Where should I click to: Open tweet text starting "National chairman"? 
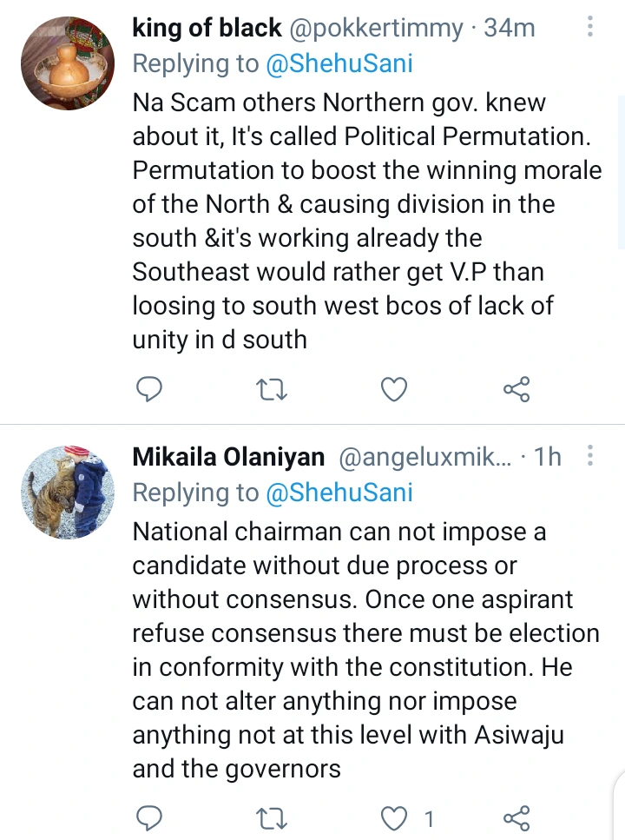point(365,650)
